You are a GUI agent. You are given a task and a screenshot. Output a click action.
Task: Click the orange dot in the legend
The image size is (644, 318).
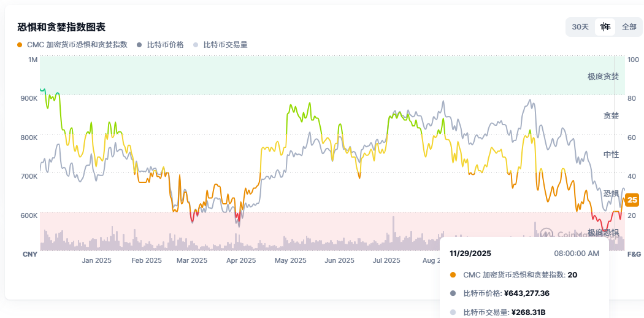[20, 45]
